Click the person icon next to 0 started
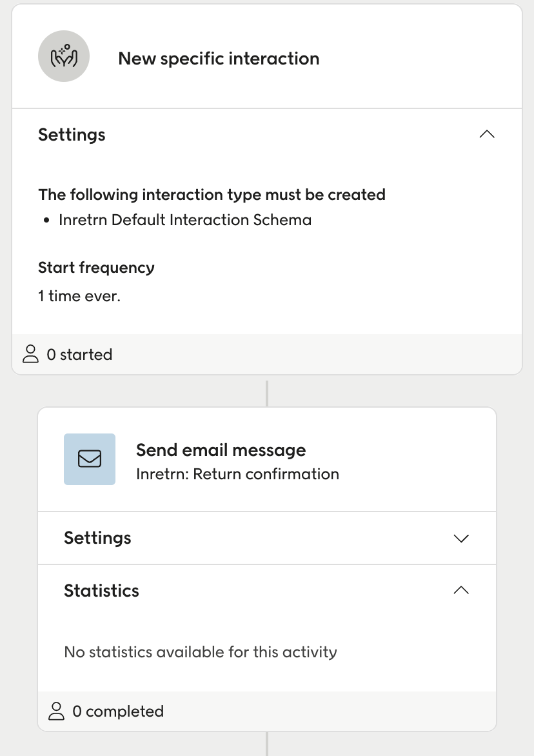Viewport: 534px width, 756px height. tap(30, 353)
